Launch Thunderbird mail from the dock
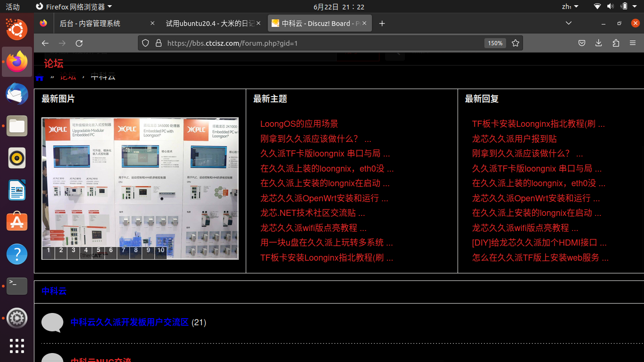The height and width of the screenshot is (362, 644). pos(17,94)
